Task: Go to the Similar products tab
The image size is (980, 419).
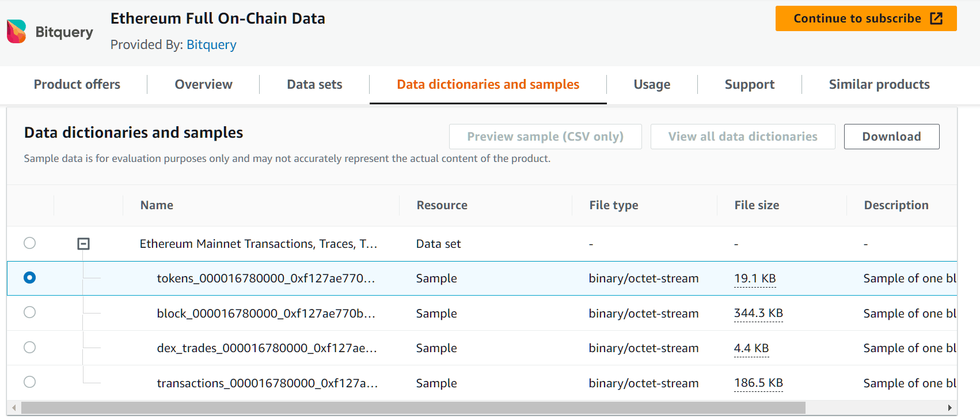Action: click(x=879, y=84)
